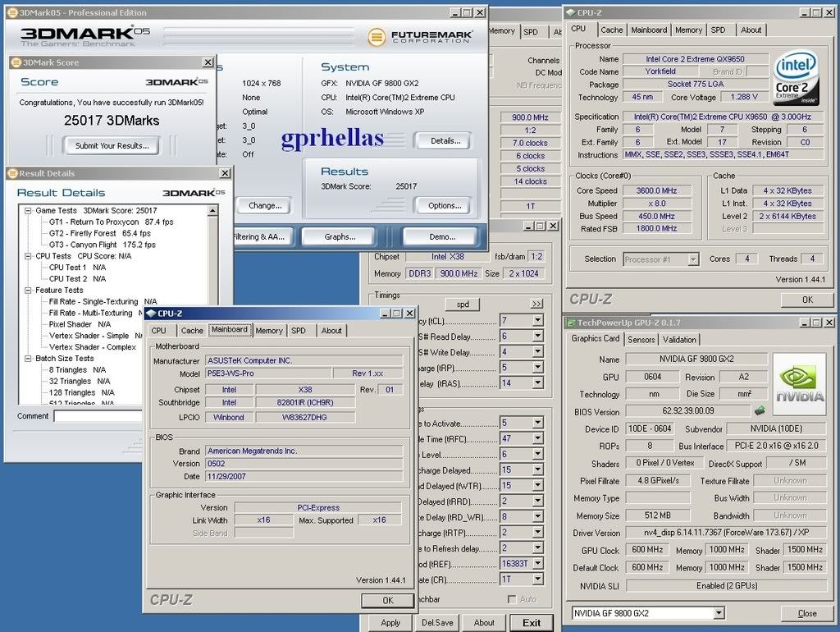The width and height of the screenshot is (840, 632).
Task: Click the Comment input field in Result Details
Action: [x=98, y=416]
